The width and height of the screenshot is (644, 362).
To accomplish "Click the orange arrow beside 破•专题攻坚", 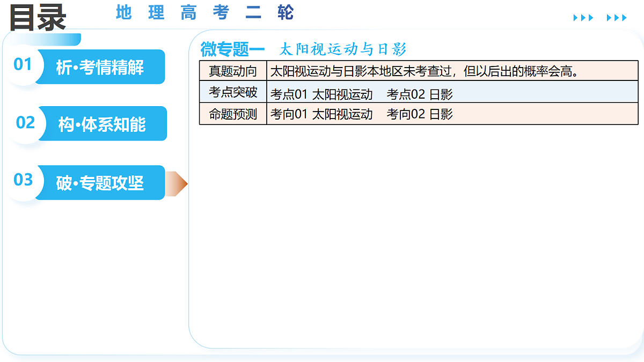I will (177, 184).
